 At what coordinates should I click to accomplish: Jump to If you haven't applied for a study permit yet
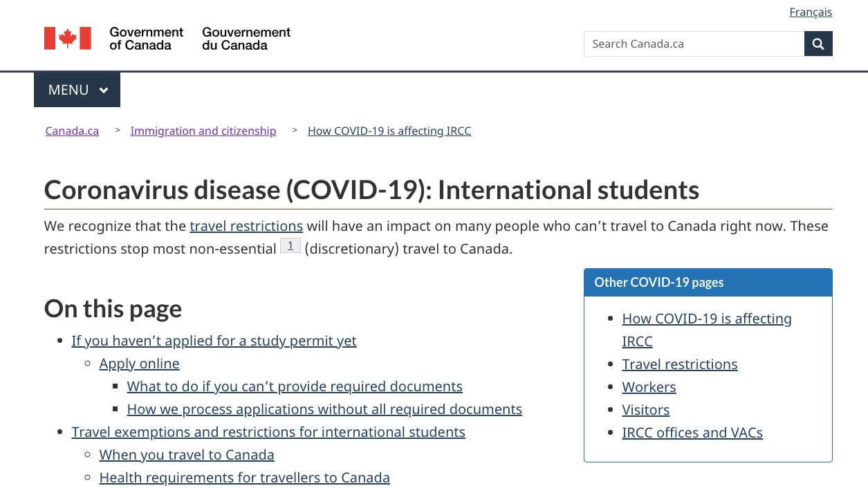pyautogui.click(x=214, y=341)
